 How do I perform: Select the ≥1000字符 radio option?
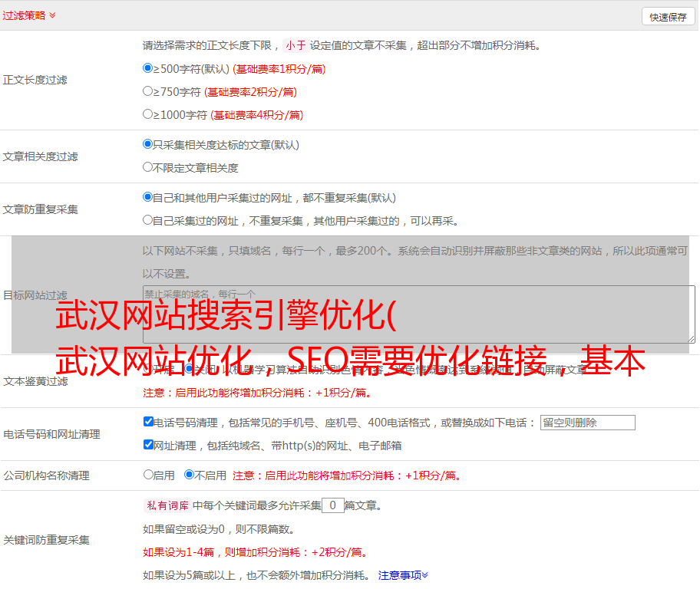coord(147,114)
